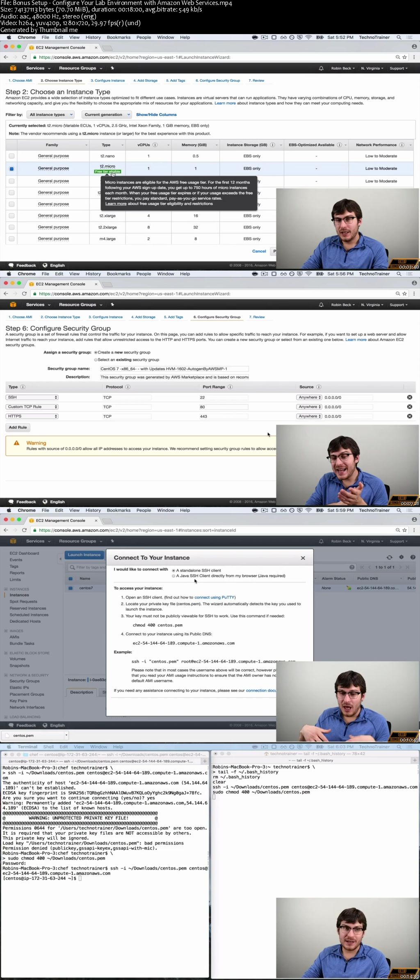Open the 'Custom TCP Rule' Type dropdown
The width and height of the screenshot is (420, 980).
[32, 407]
